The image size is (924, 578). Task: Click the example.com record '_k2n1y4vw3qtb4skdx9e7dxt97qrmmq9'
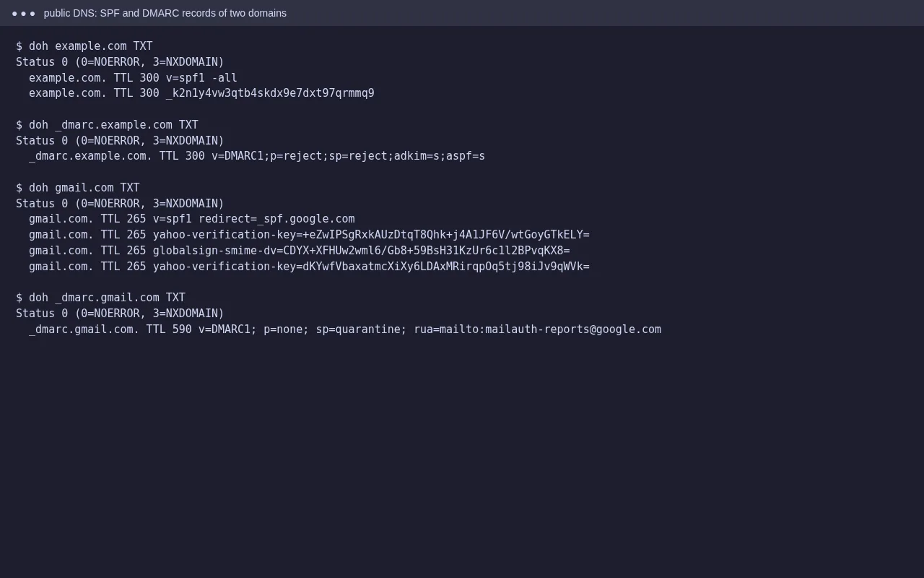[x=201, y=93]
